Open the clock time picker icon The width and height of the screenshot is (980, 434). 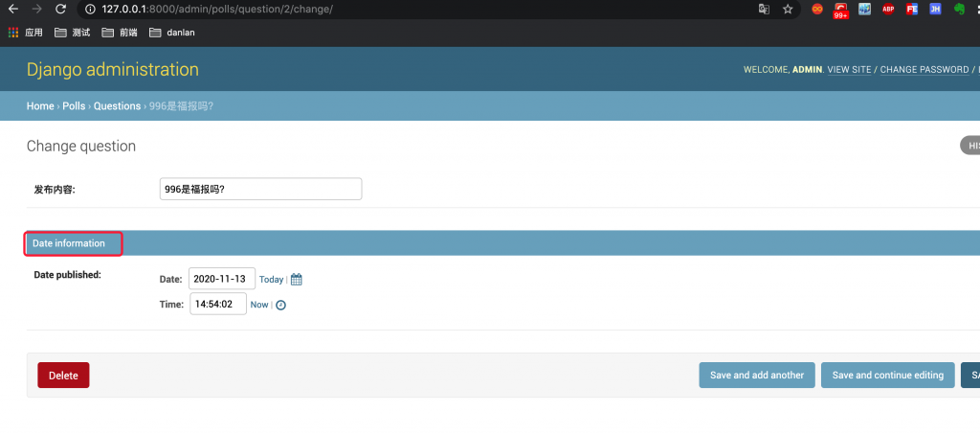(x=281, y=306)
